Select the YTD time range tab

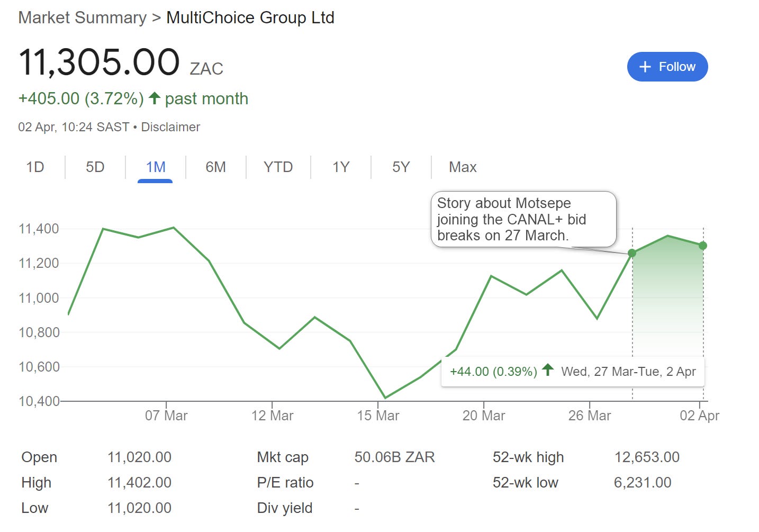[278, 167]
